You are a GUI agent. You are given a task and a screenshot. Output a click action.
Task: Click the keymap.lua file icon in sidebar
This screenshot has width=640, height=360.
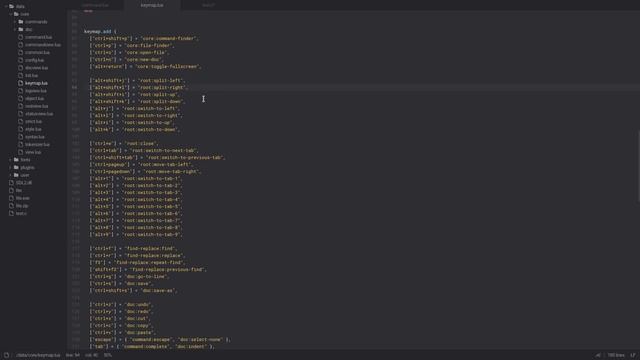click(20, 83)
